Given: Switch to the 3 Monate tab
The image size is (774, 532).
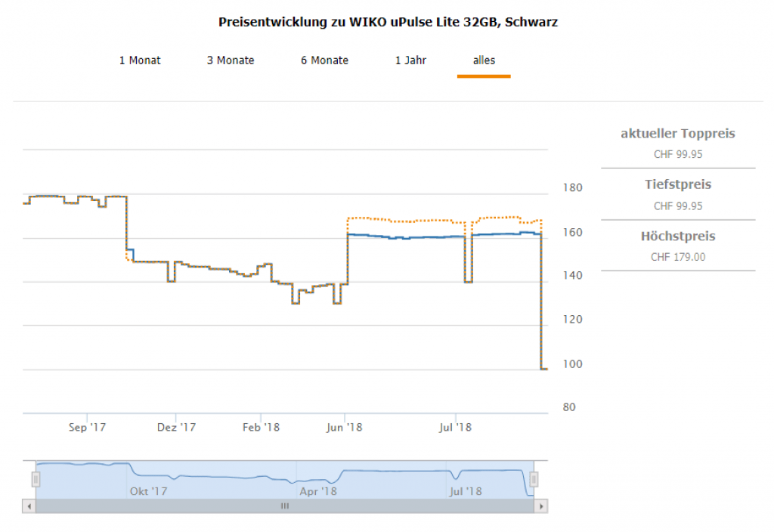Looking at the screenshot, I should point(231,60).
